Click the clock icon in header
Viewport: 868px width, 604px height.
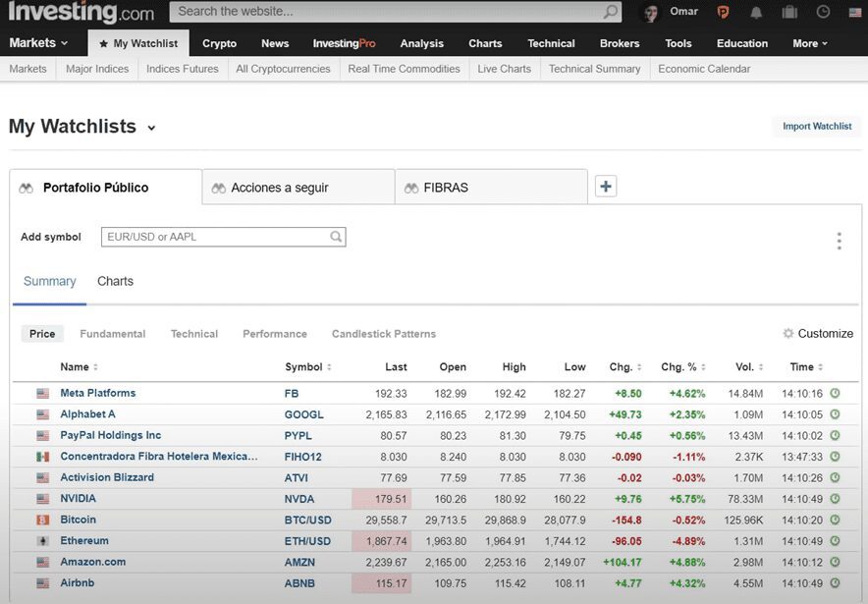(x=823, y=13)
